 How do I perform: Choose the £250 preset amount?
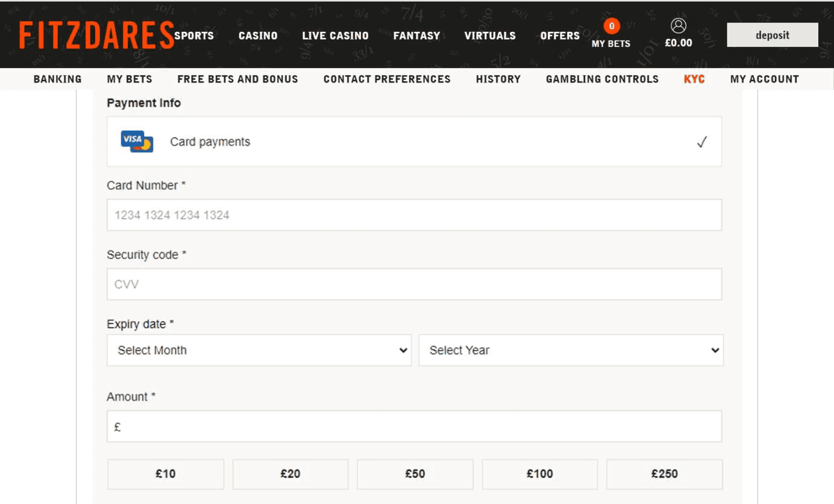pyautogui.click(x=664, y=474)
